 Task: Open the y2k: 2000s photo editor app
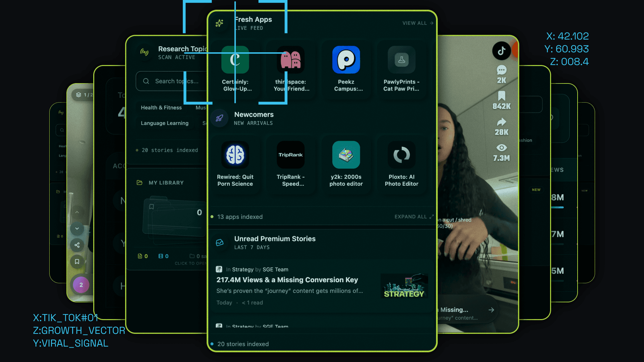[346, 155]
